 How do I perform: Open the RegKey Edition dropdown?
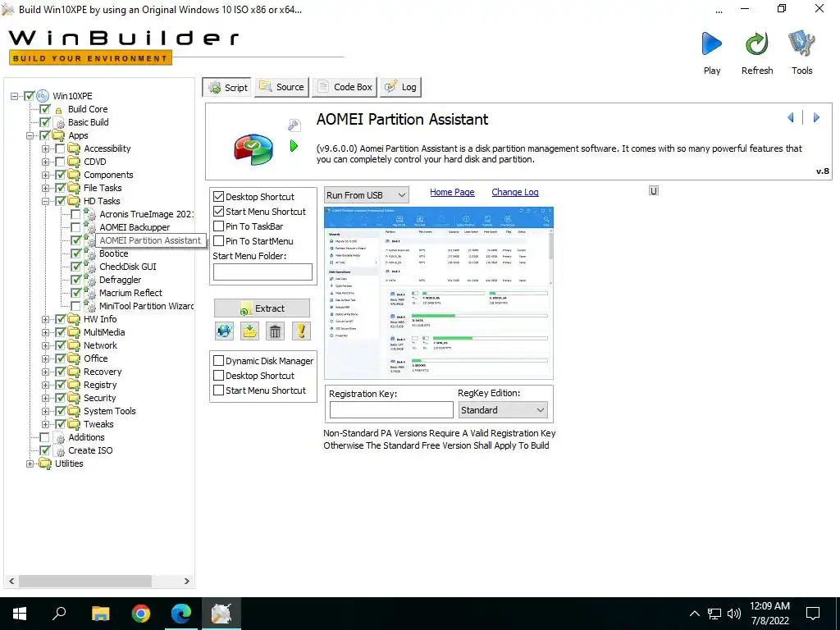[503, 410]
